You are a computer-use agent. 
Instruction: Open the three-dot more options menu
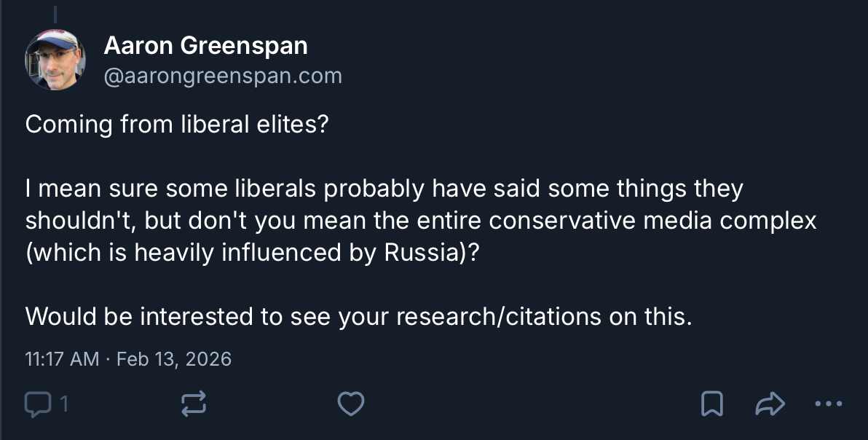[x=829, y=404]
